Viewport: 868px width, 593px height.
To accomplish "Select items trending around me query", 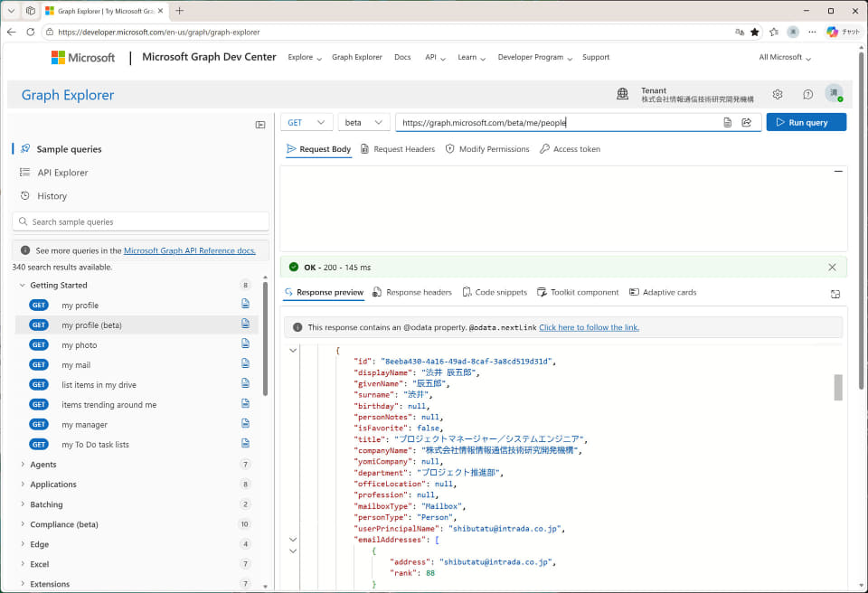I will tap(109, 405).
